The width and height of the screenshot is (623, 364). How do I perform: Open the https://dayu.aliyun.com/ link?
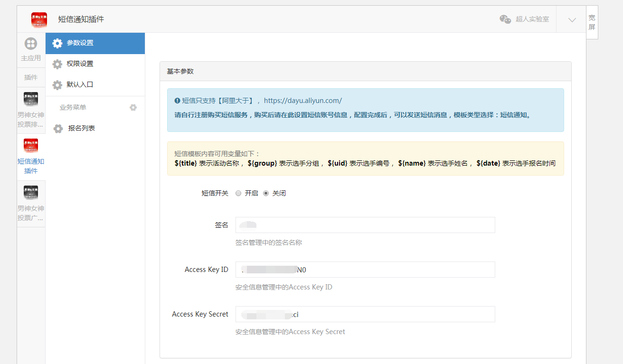[302, 101]
